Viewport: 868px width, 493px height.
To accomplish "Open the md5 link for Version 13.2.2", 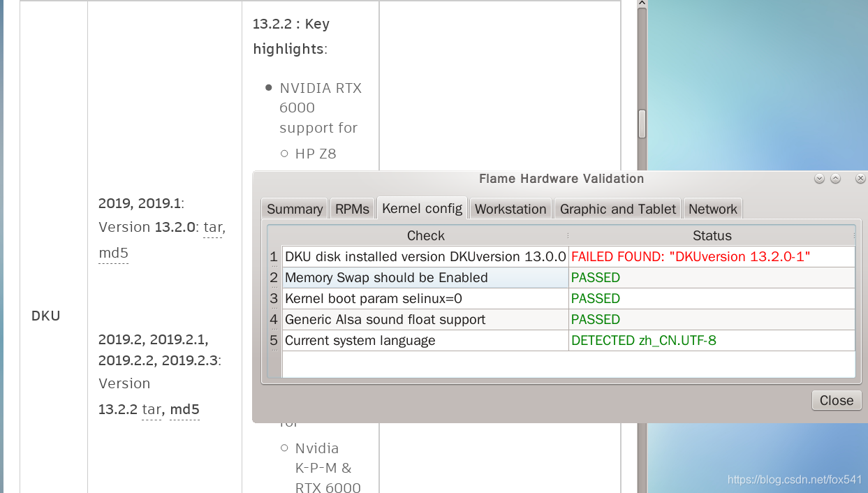I will tap(184, 410).
